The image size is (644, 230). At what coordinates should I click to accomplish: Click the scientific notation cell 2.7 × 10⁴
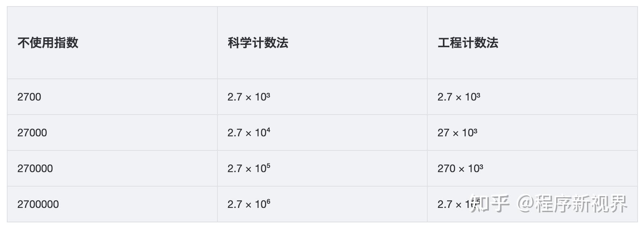322,133
